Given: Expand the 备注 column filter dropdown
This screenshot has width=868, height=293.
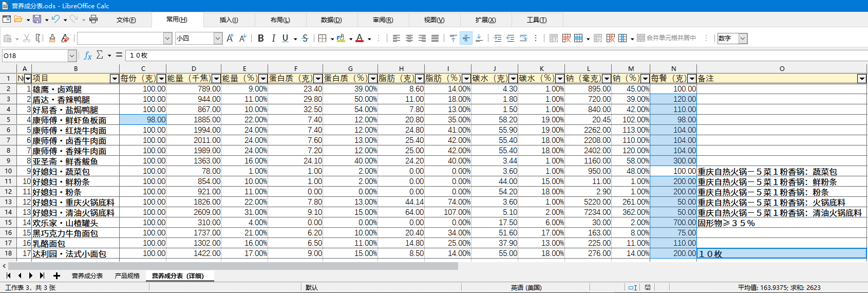Looking at the screenshot, I should point(862,79).
